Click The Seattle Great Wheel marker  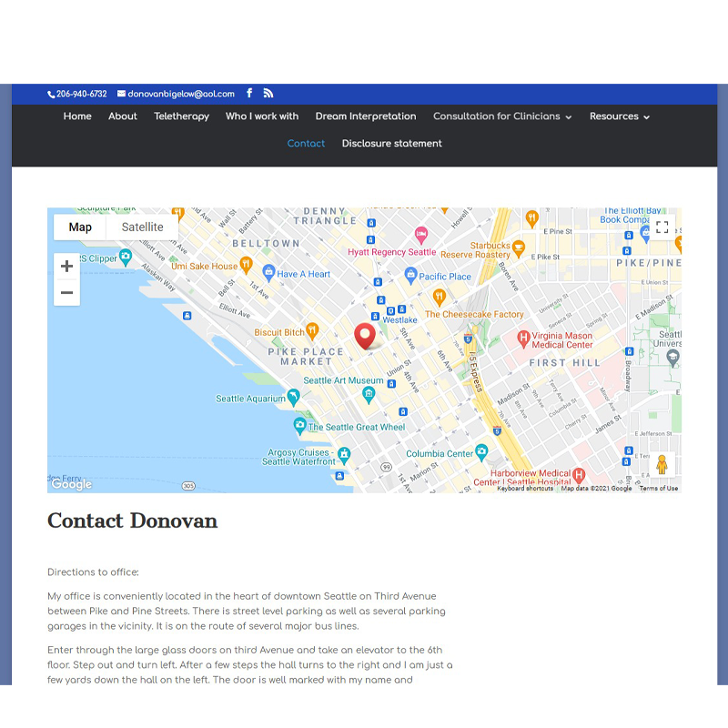tap(299, 425)
